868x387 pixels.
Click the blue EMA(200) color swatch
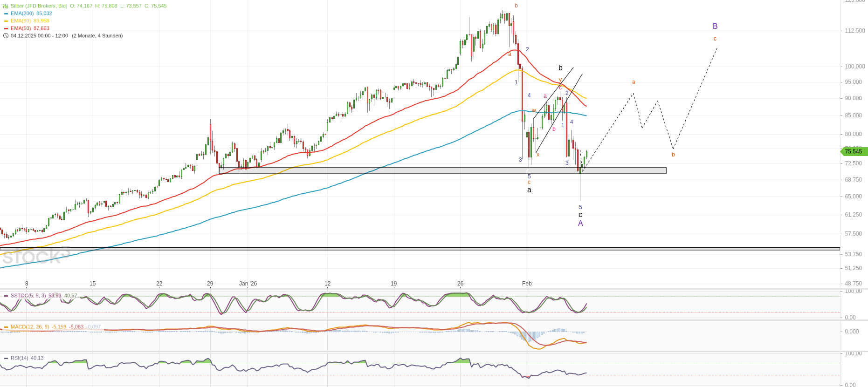[x=6, y=14]
